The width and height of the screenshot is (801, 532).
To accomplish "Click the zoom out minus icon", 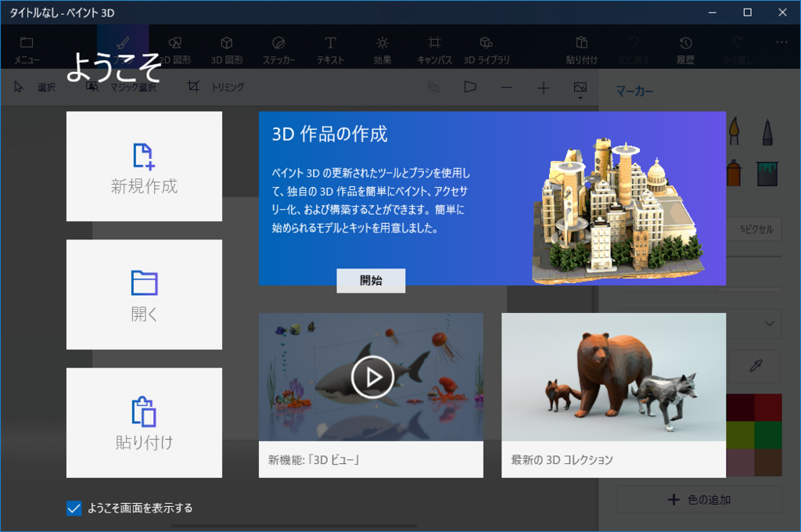I will [x=507, y=88].
